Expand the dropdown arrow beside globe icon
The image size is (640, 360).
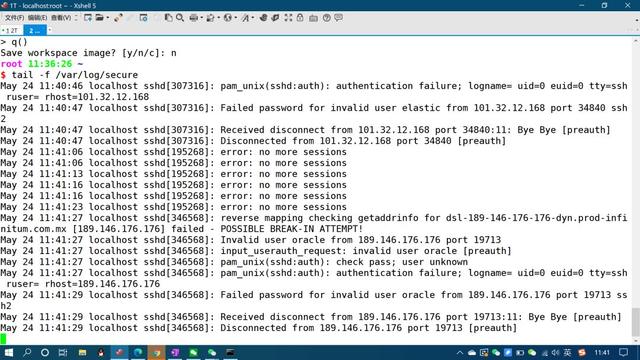(236, 18)
